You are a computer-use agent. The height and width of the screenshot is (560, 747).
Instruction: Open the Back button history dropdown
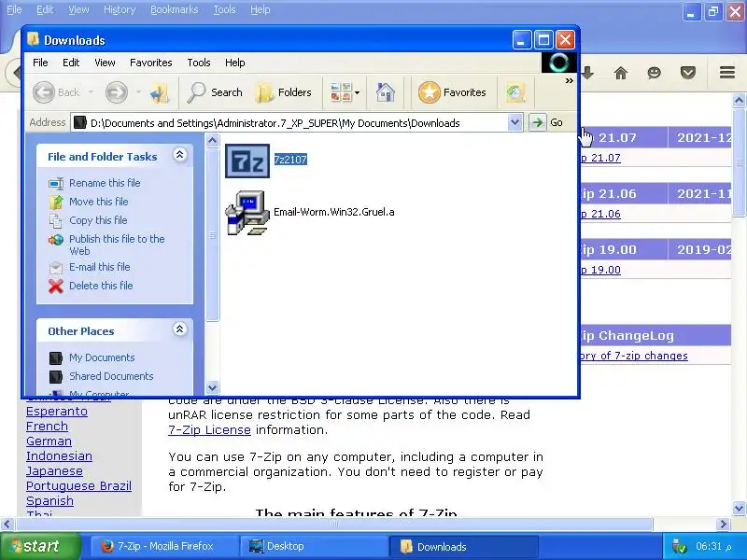pyautogui.click(x=91, y=92)
